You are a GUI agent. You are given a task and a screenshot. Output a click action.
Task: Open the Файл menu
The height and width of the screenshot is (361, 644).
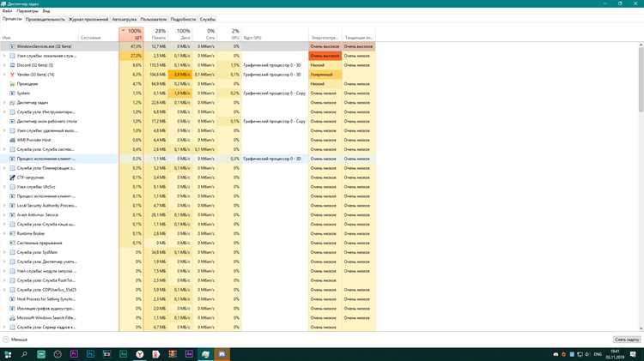[7, 11]
